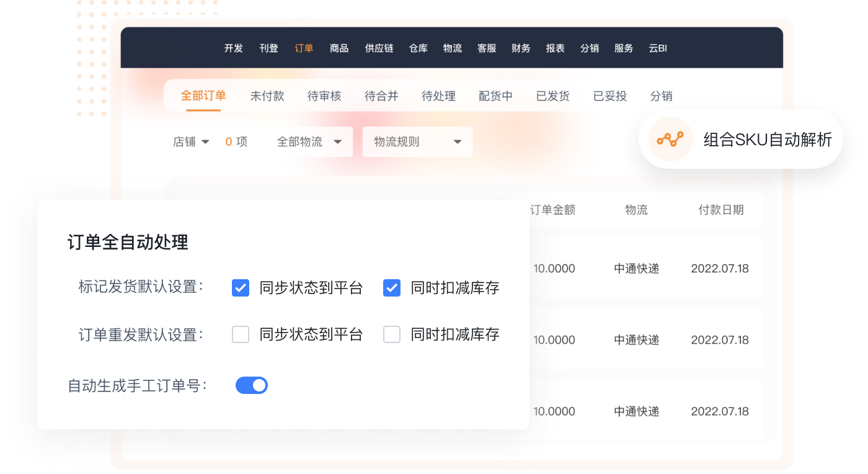Check 同时扣减库存 in the 订单重发默认设置 row
Image resolution: width=868 pixels, height=474 pixels.
[392, 335]
